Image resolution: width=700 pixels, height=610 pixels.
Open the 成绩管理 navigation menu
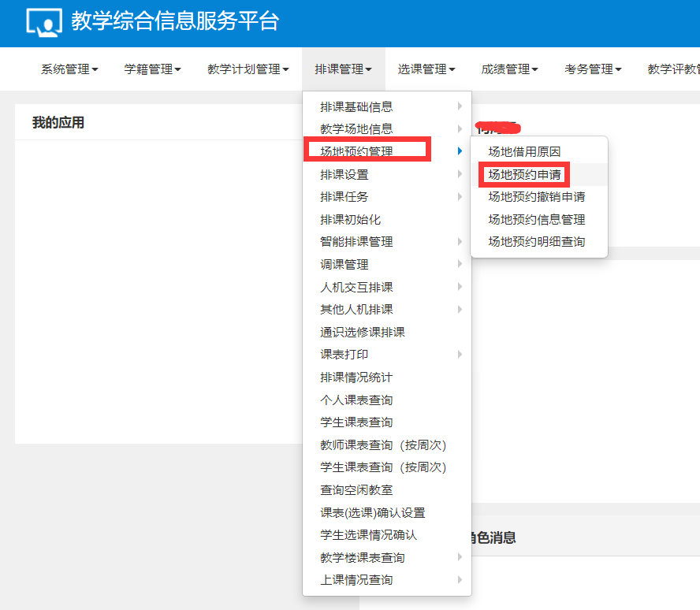click(510, 69)
